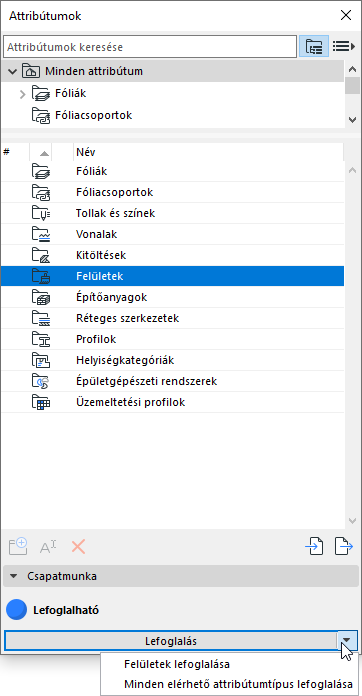Screen dimensions: 362x696
Task: Choose Felületek lefoglalása menu entry
Action: (x=177, y=664)
